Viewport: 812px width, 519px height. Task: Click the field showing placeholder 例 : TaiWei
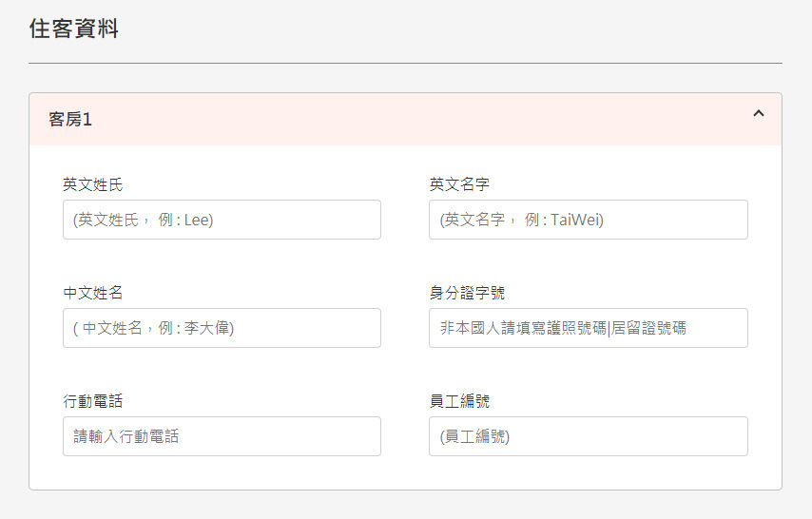[x=589, y=220]
